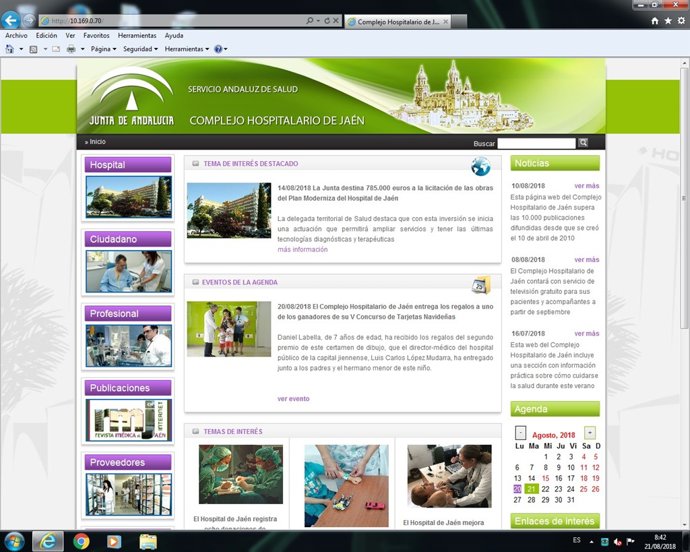This screenshot has height=552, width=690.
Task: Open the Favoritos menu
Action: pos(96,36)
